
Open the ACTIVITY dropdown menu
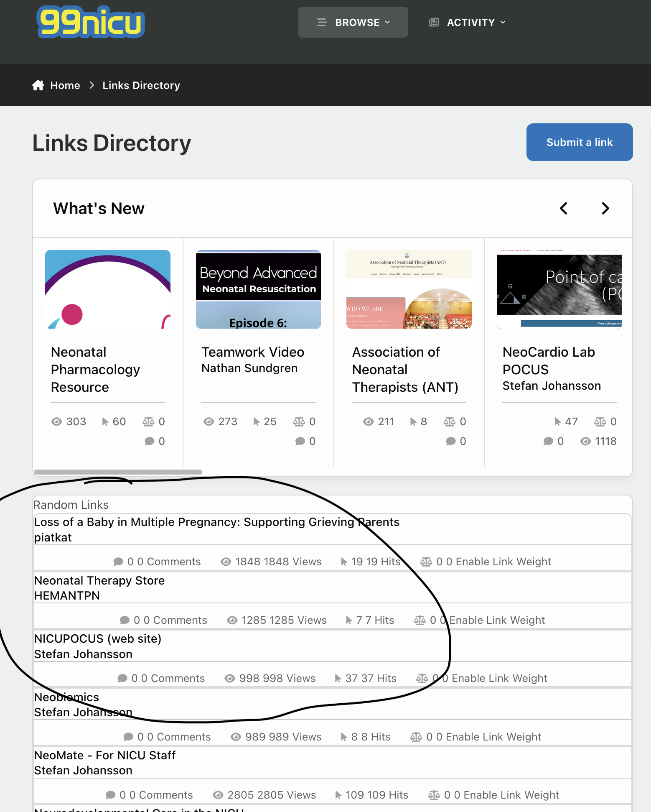coord(467,22)
